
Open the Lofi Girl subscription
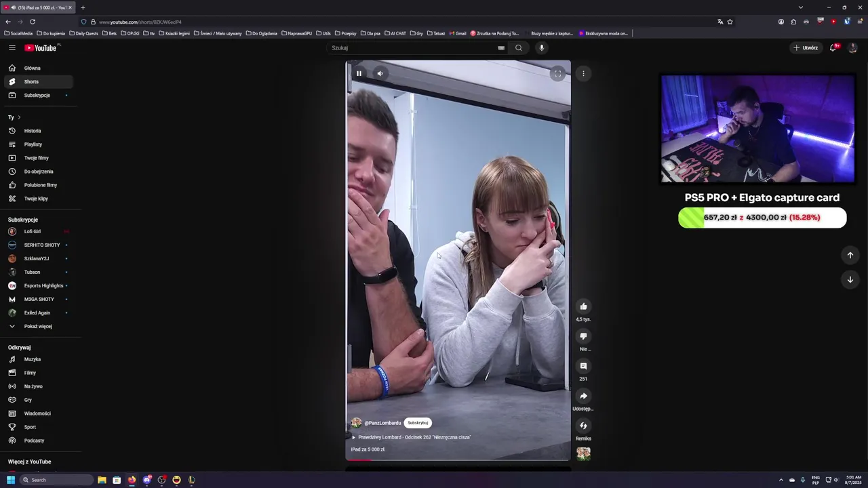tap(38, 231)
